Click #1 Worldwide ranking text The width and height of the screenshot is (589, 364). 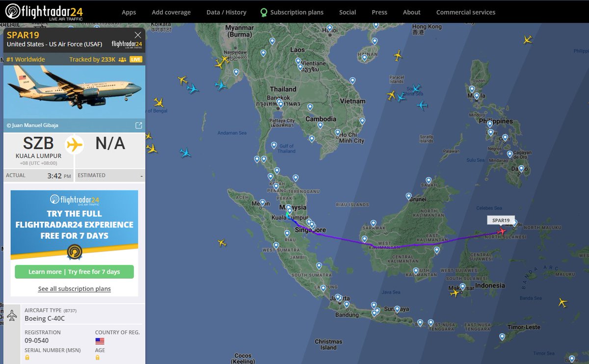pos(26,59)
